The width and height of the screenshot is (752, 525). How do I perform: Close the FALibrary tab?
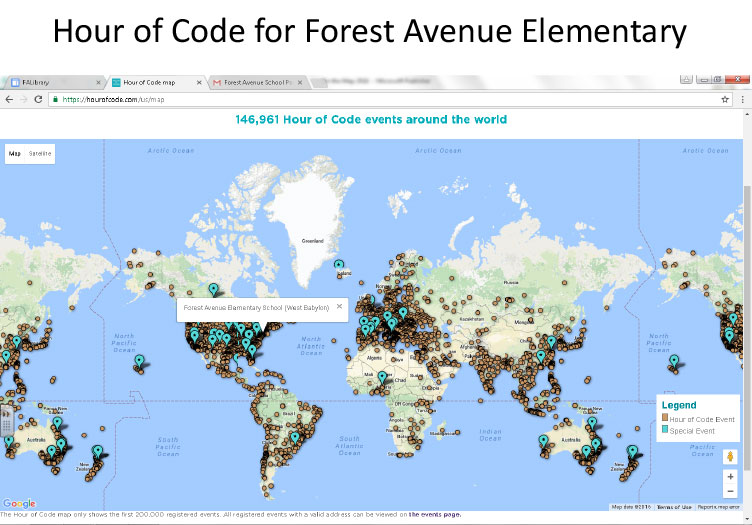98,82
